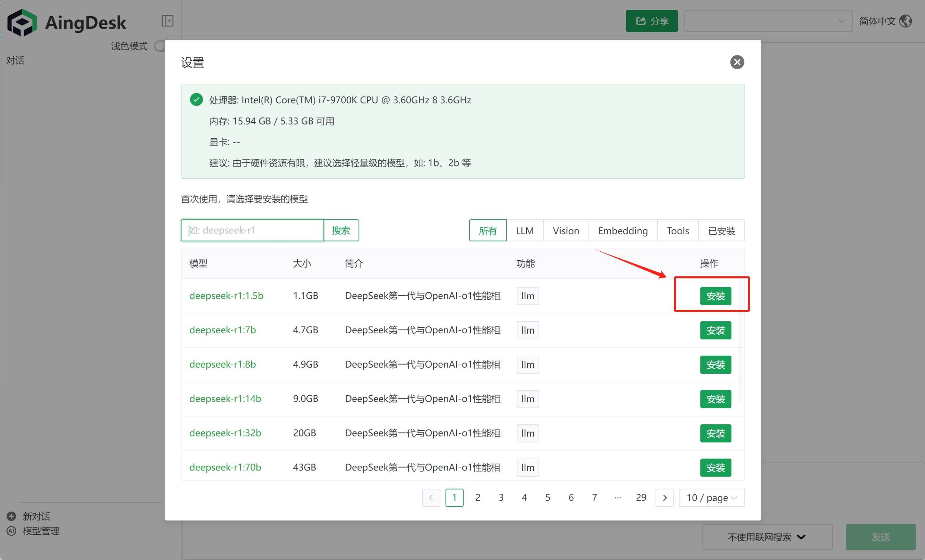The image size is (925, 560).
Task: Install the deepseek-r1:1.5b model
Action: 715,296
